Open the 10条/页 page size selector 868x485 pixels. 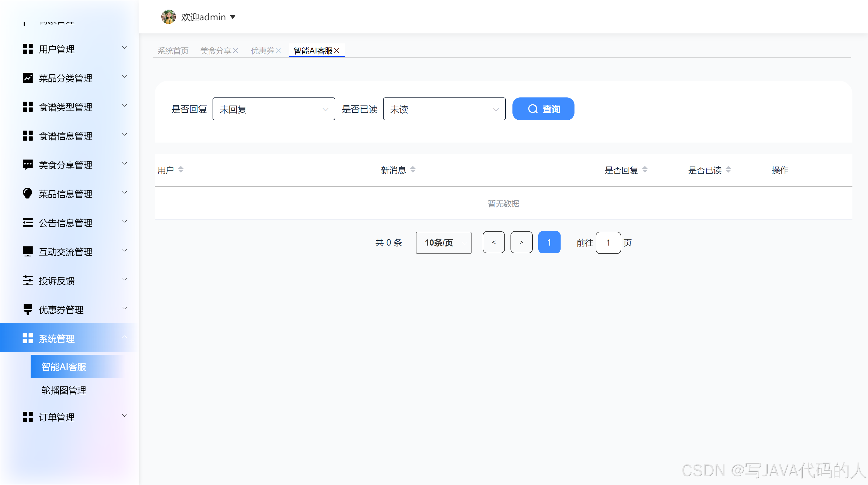444,242
